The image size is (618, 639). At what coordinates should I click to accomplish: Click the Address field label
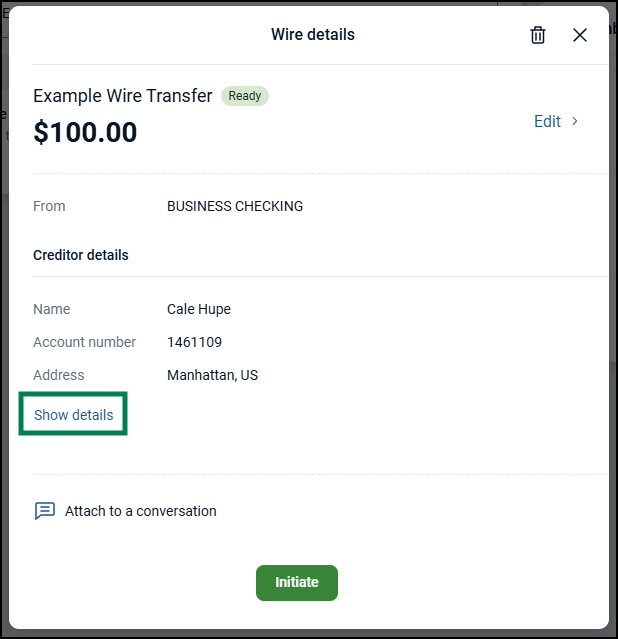(59, 375)
